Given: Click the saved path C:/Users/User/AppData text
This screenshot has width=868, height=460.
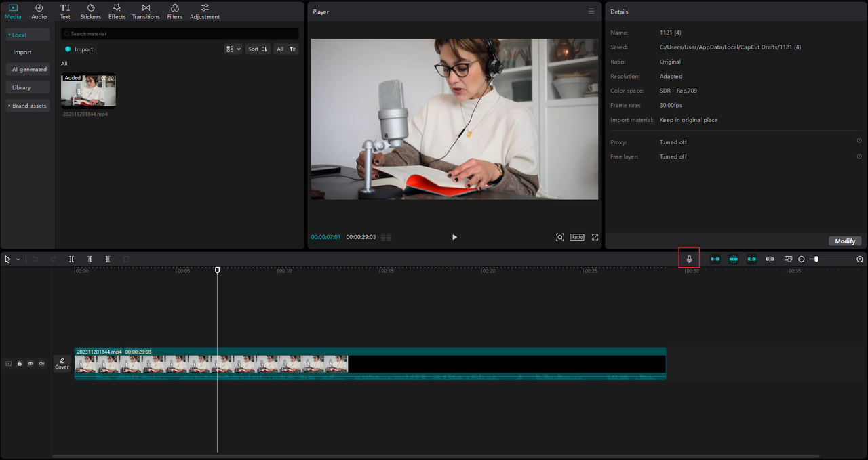Looking at the screenshot, I should point(730,47).
